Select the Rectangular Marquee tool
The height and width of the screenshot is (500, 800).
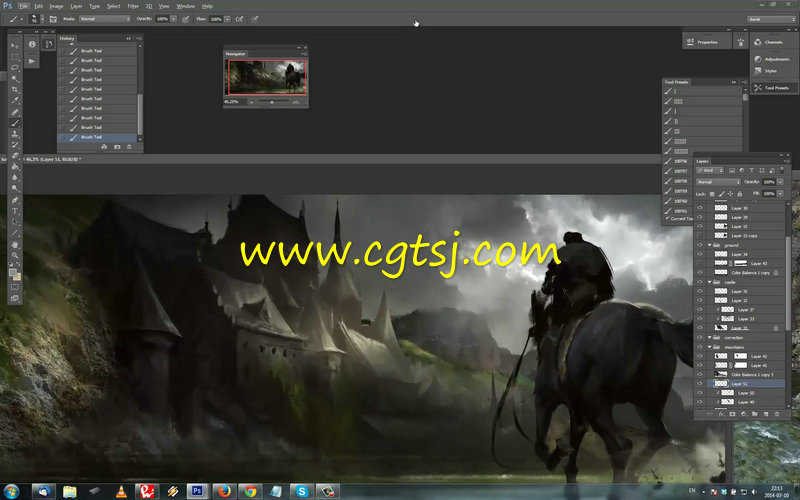click(x=15, y=57)
